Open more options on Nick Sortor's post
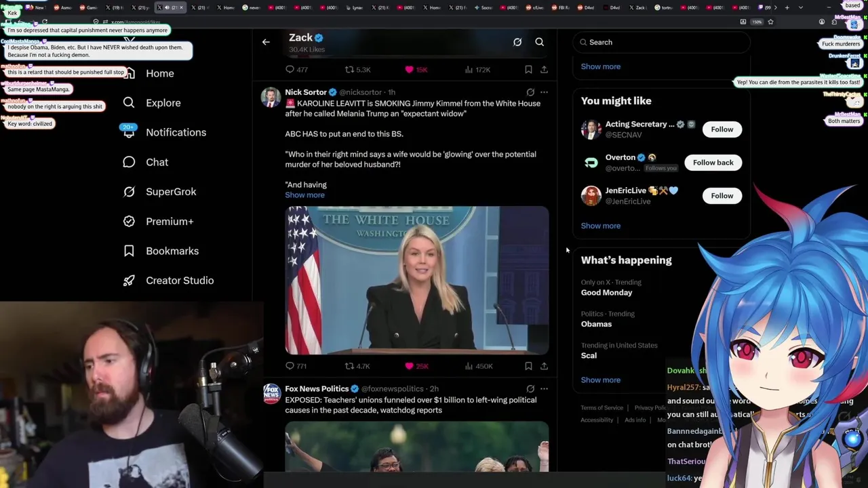The image size is (868, 488). 544,92
